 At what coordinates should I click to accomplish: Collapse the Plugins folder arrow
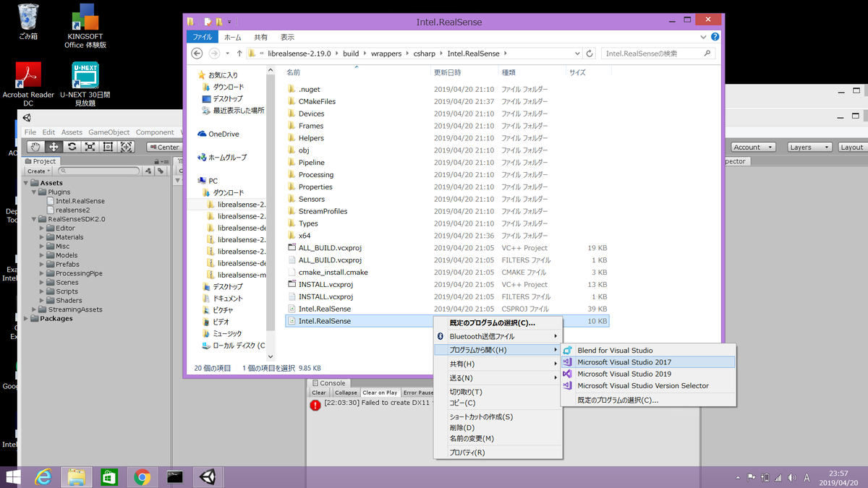click(x=34, y=192)
